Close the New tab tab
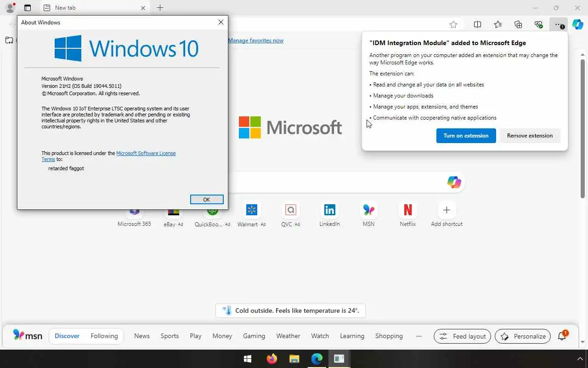Screen dimensions: 588x368 point(143,8)
